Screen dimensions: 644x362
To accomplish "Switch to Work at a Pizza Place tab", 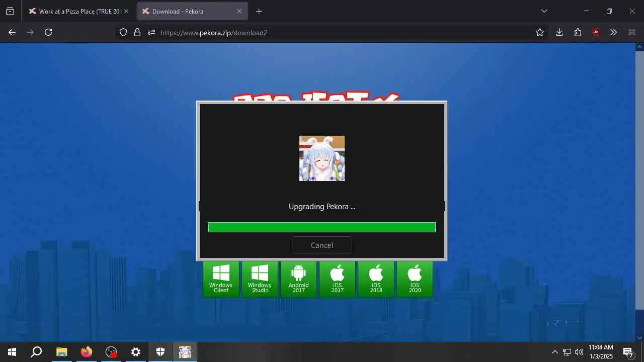I will tap(74, 11).
